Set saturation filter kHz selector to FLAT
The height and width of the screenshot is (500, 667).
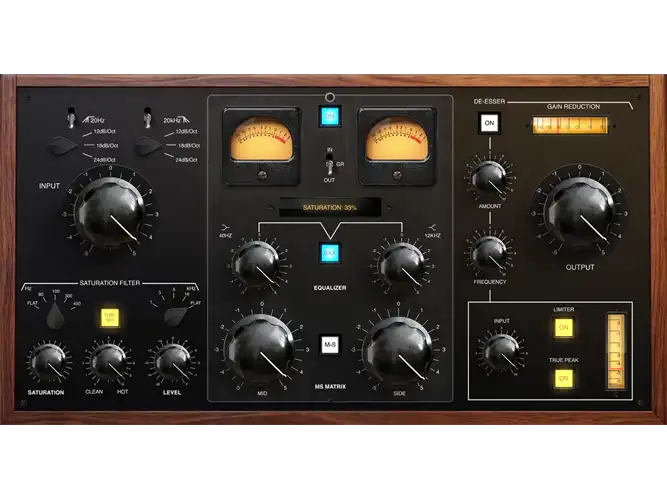pos(195,303)
